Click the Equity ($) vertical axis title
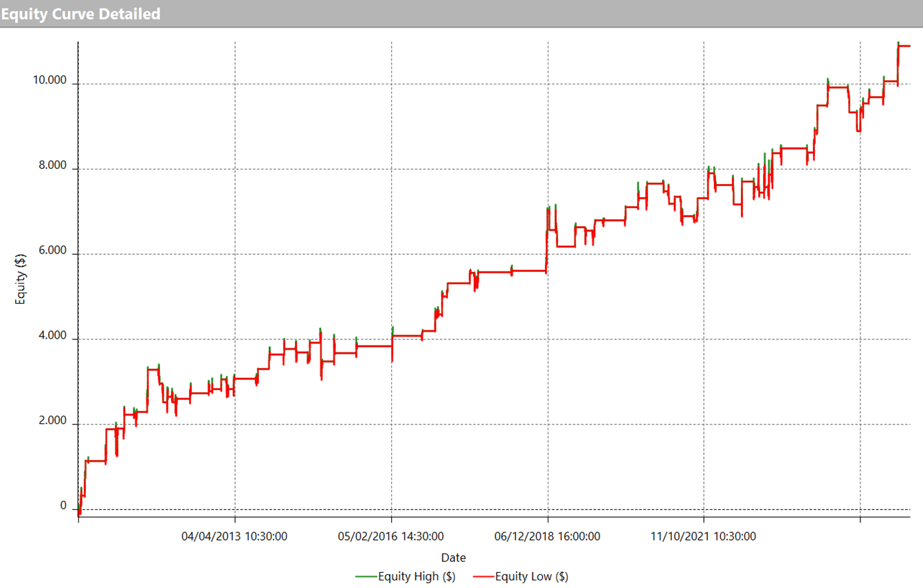This screenshot has width=923, height=588. 21,279
